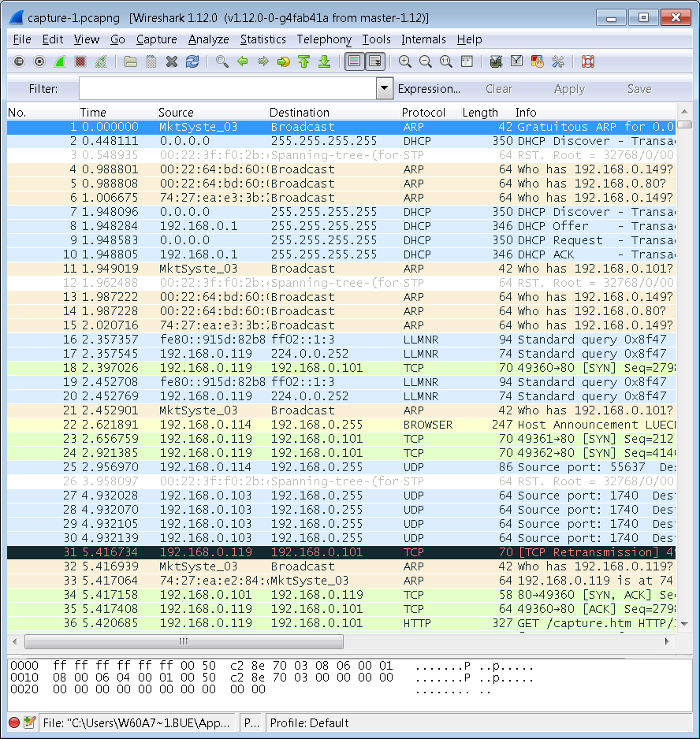Image resolution: width=700 pixels, height=739 pixels.
Task: Toggle auto scroll during live capture
Action: [x=375, y=61]
